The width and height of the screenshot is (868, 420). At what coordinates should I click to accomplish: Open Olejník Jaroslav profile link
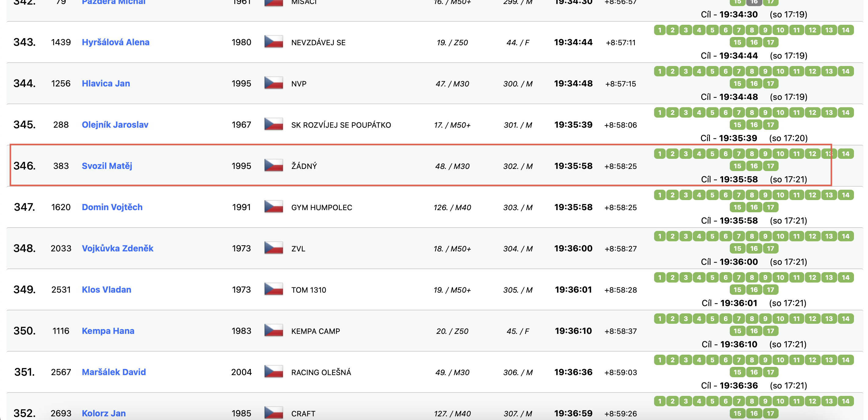tap(115, 125)
